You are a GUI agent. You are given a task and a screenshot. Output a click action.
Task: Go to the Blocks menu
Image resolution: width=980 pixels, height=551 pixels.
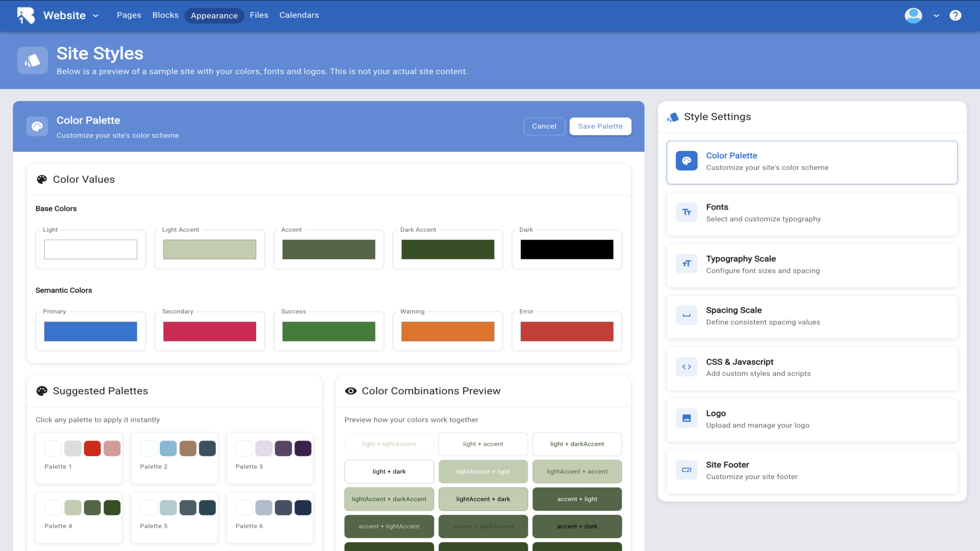click(165, 15)
